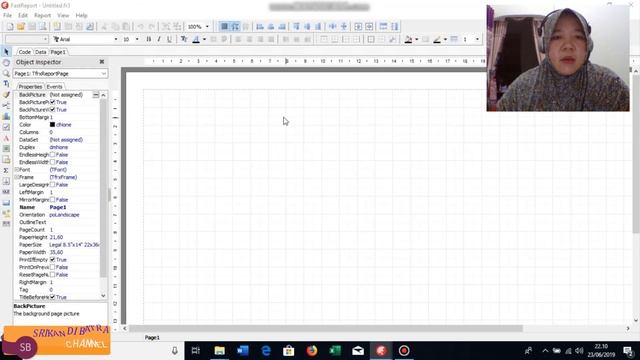
Task: Switch to the Code tab
Action: tap(24, 52)
